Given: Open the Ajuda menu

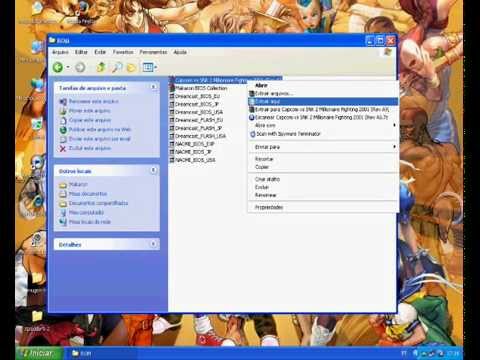Looking at the screenshot, I should tap(180, 52).
